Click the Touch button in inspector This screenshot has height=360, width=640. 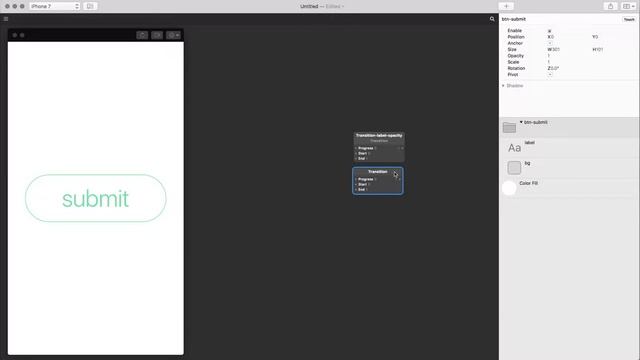(629, 19)
